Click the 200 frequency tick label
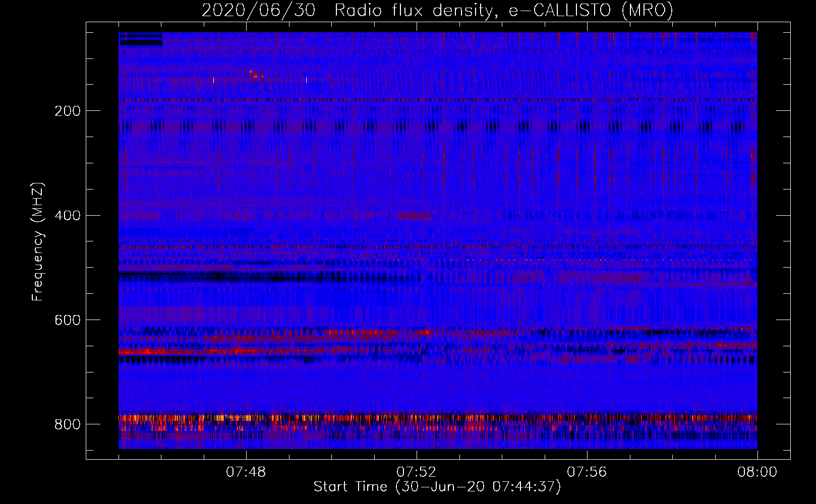The height and width of the screenshot is (504, 816). (68, 111)
